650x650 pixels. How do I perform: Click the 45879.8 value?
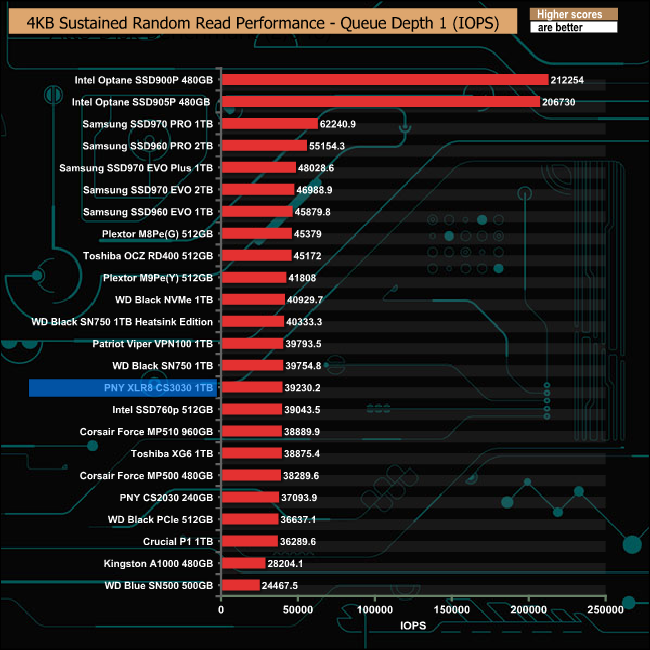click(x=313, y=212)
